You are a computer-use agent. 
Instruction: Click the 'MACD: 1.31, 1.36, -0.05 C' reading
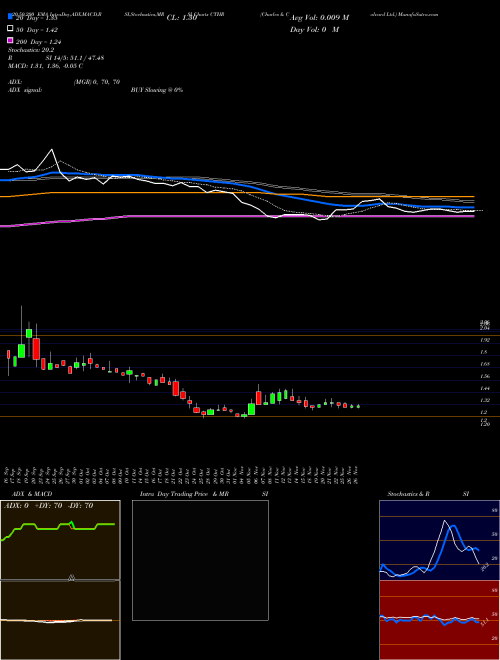45,66
